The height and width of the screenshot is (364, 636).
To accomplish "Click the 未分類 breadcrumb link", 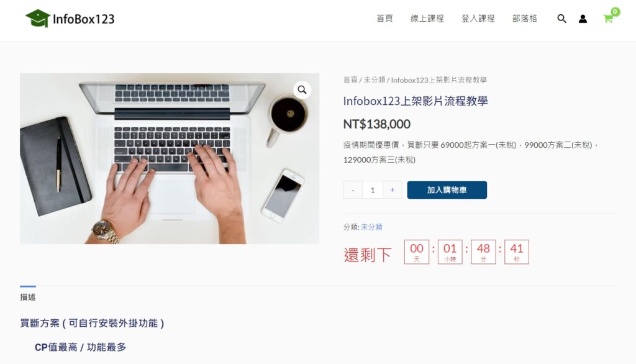I will 374,80.
